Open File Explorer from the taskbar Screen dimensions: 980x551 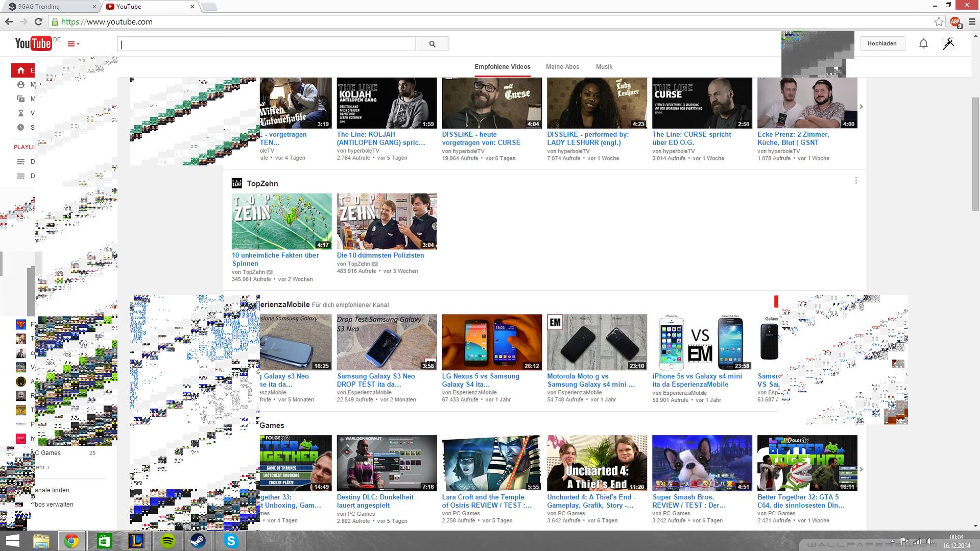click(x=41, y=541)
